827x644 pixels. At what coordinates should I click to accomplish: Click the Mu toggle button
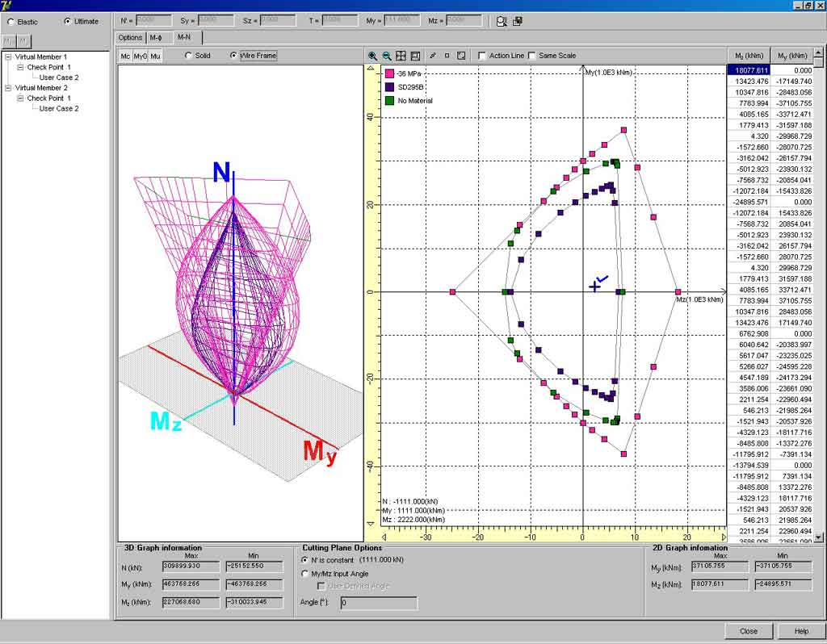click(x=155, y=56)
